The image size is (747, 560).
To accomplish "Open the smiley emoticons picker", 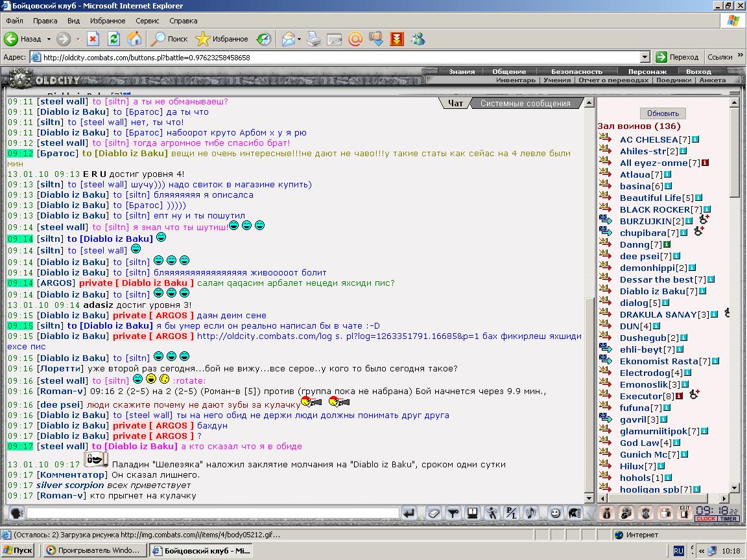I will (x=555, y=513).
